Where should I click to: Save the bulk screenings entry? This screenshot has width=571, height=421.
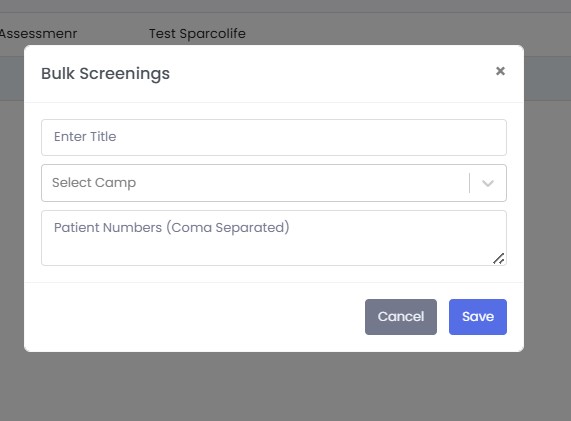(478, 317)
